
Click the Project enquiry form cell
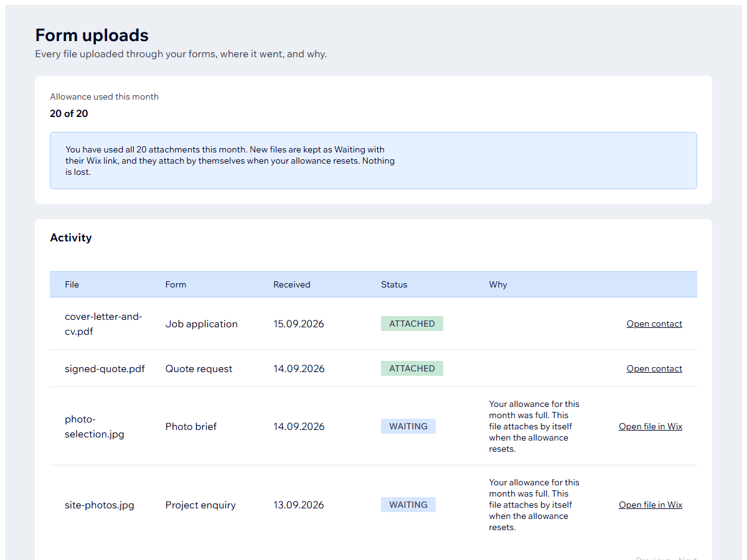[200, 505]
